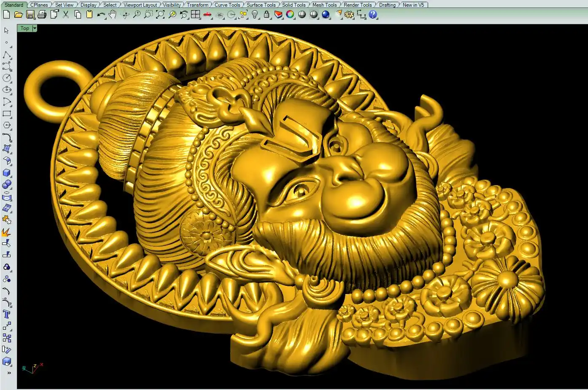Screen dimensions: 588x390
Task: Click the Help question mark button
Action: coord(373,15)
